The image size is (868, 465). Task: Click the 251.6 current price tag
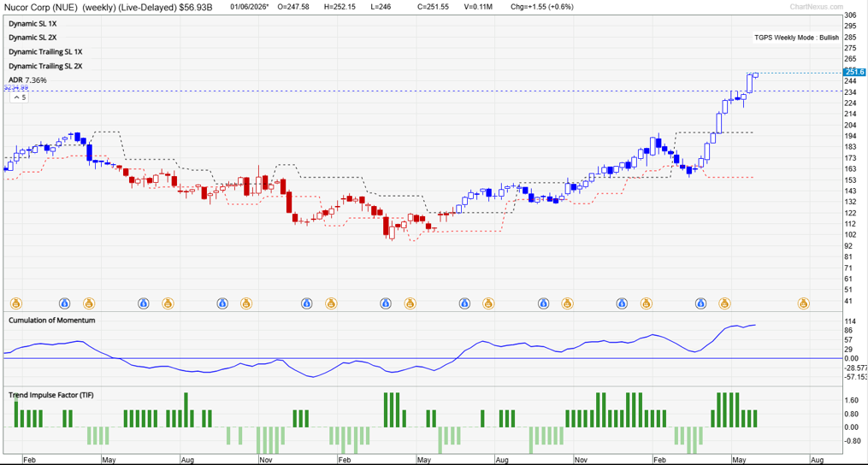pos(854,72)
